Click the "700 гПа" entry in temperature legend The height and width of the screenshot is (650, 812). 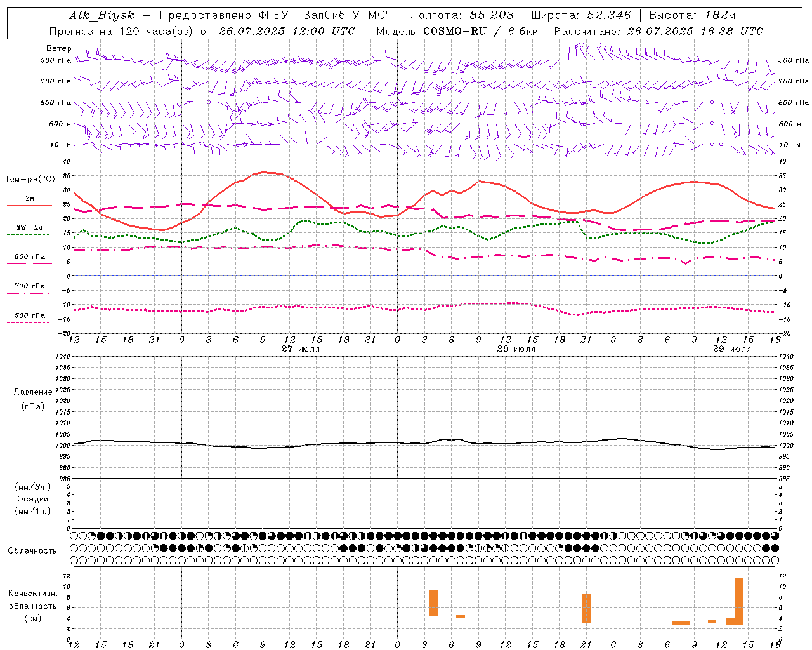pyautogui.click(x=30, y=286)
